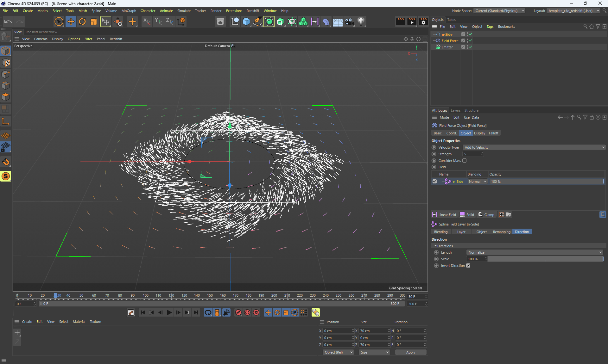Click the Scale percentage slider bar
Image resolution: width=608 pixels, height=364 pixels.
(x=545, y=259)
